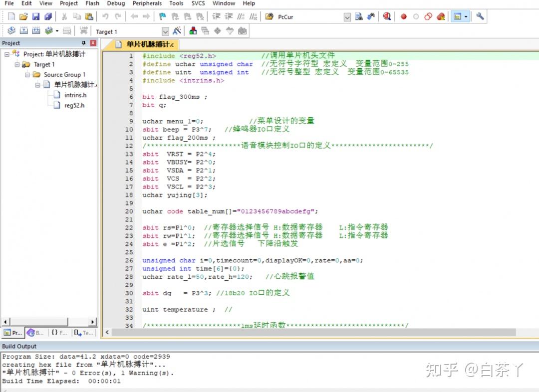Toggle the window layout button in the toolbar
This screenshot has height=392, width=539.
(x=457, y=16)
